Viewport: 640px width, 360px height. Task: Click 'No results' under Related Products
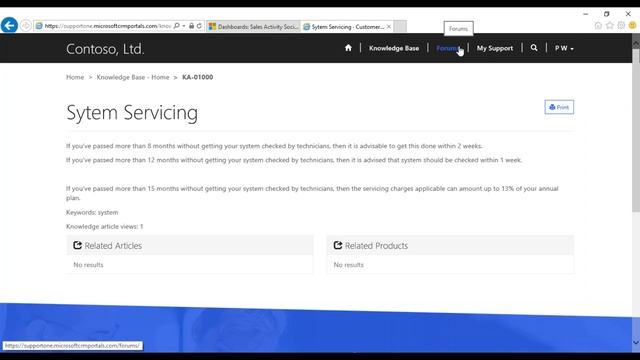349,265
